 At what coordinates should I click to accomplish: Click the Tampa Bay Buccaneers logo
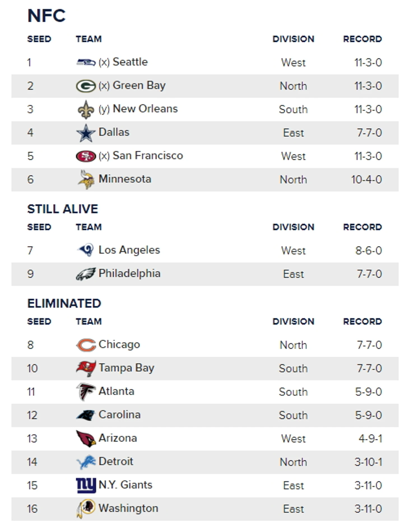86,368
